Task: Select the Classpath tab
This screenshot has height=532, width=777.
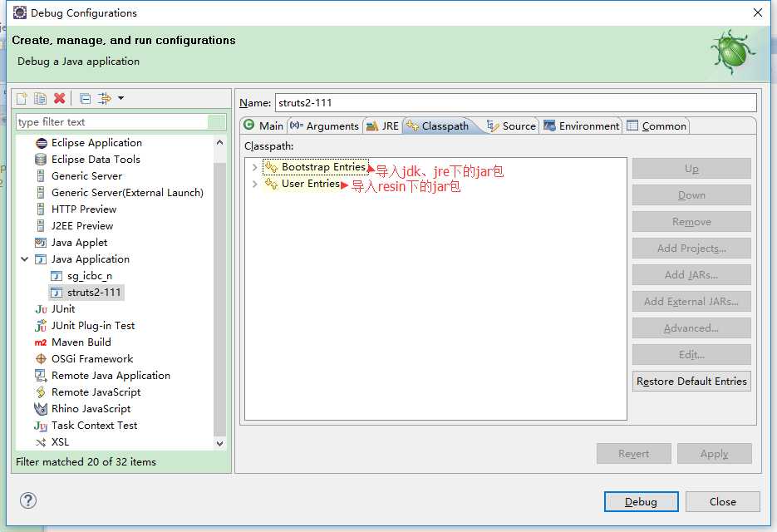Action: [438, 126]
